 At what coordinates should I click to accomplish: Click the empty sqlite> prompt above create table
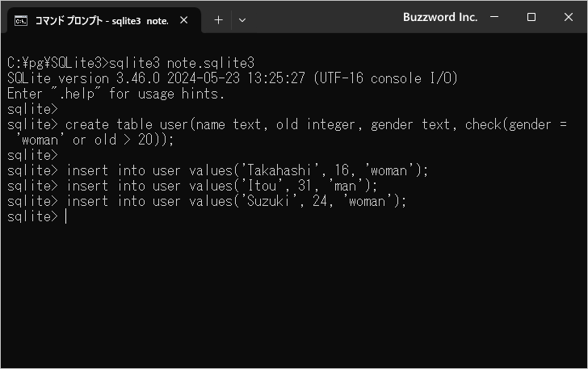32,109
